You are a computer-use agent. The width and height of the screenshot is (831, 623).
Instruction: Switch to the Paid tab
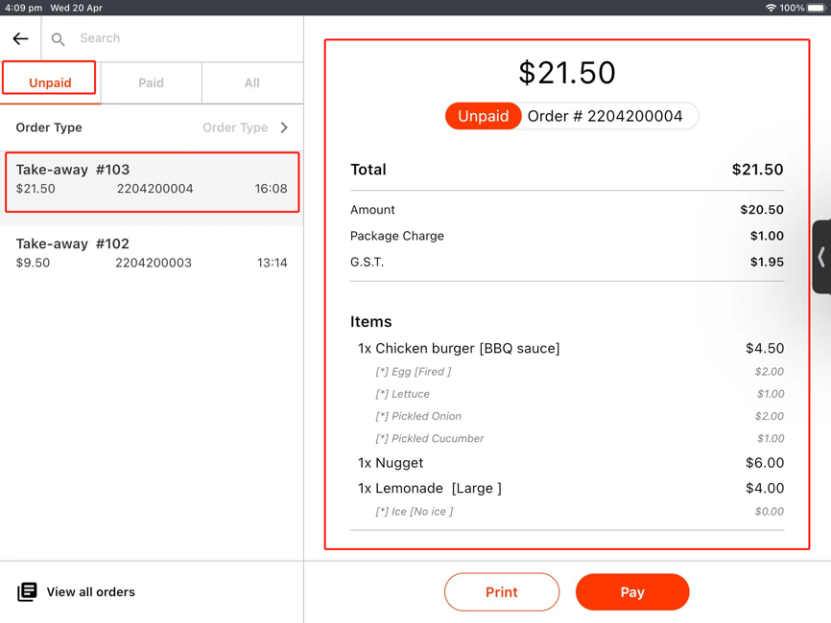pyautogui.click(x=151, y=83)
